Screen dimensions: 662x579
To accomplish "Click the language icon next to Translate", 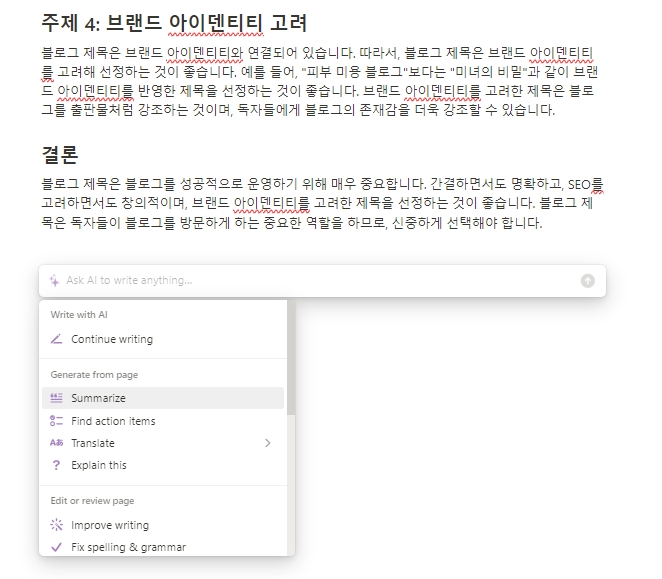I will click(x=56, y=443).
